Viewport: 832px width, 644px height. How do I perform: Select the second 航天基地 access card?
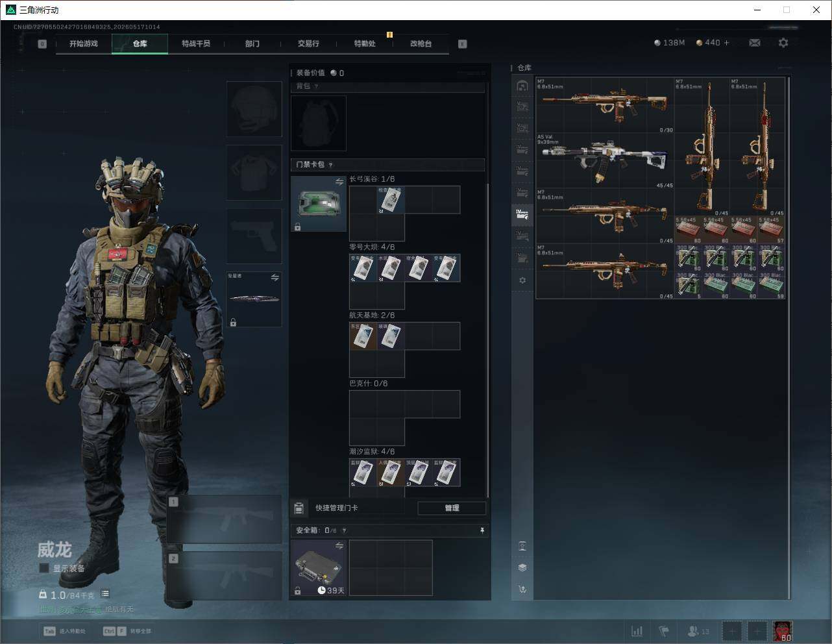(391, 336)
